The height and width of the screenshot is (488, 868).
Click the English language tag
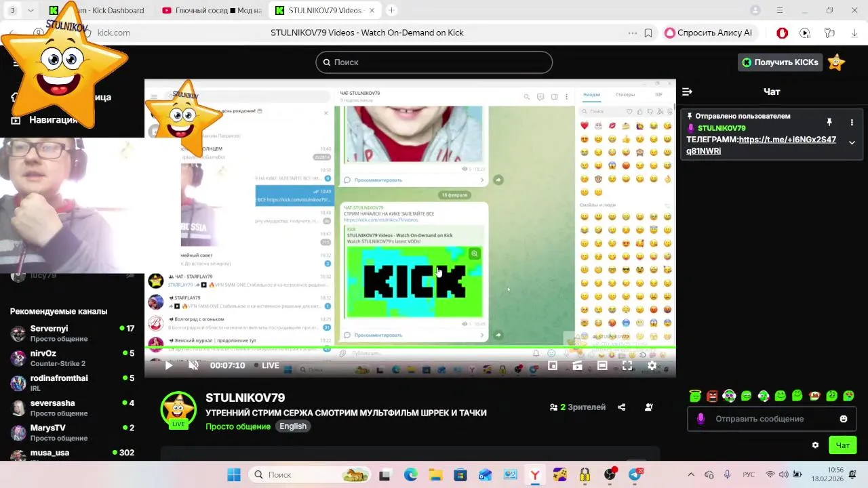[293, 426]
